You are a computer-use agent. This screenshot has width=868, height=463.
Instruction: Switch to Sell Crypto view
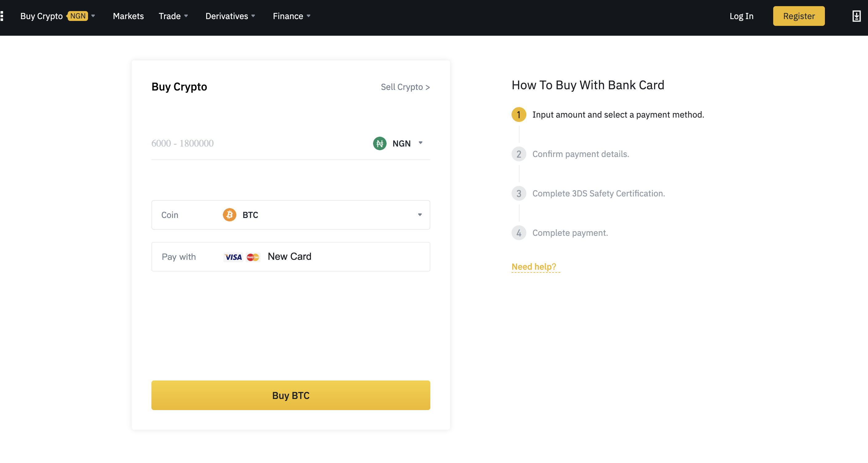click(405, 87)
